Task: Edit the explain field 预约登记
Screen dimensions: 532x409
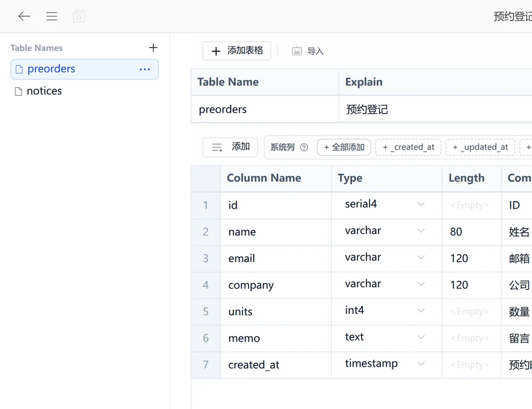Action: [x=435, y=109]
